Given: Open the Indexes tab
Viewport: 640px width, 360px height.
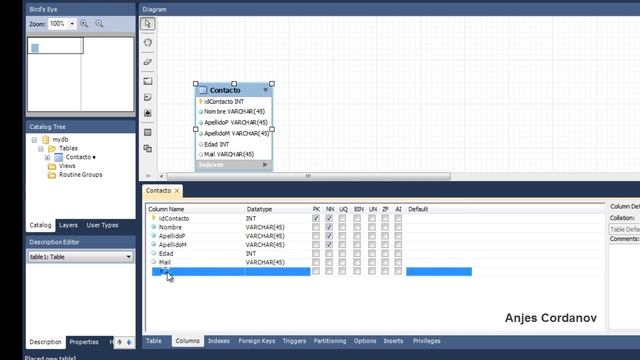Looking at the screenshot, I should click(219, 341).
